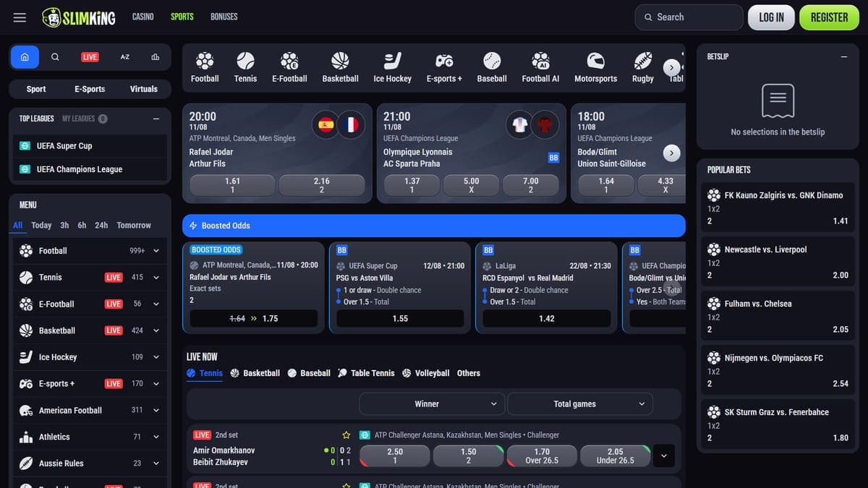Bet 1.61 on Rafael Jodar
The height and width of the screenshot is (488, 868).
pyautogui.click(x=232, y=185)
